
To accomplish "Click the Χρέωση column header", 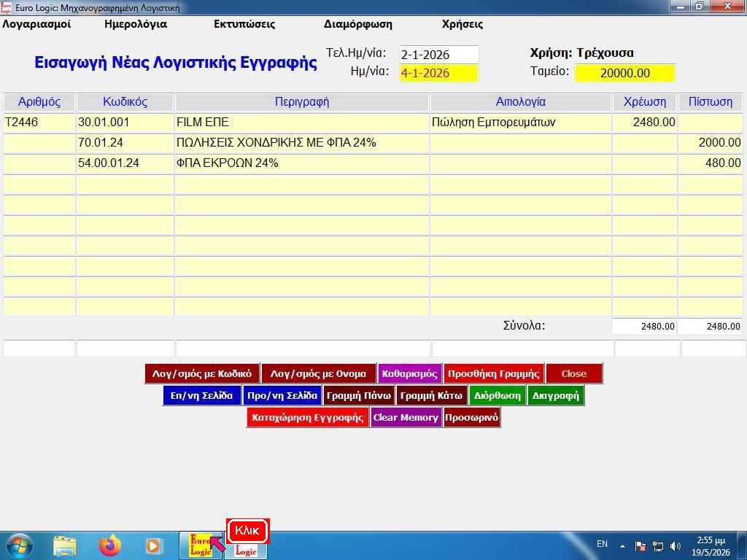I will (645, 102).
